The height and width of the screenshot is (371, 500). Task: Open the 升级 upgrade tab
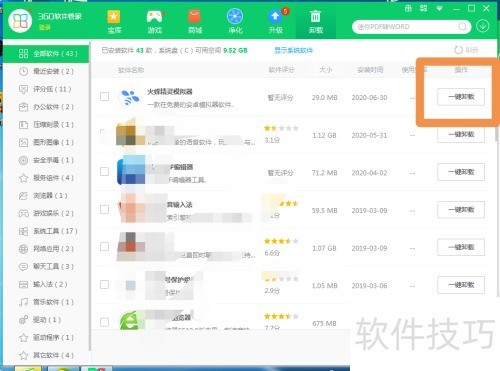276,22
